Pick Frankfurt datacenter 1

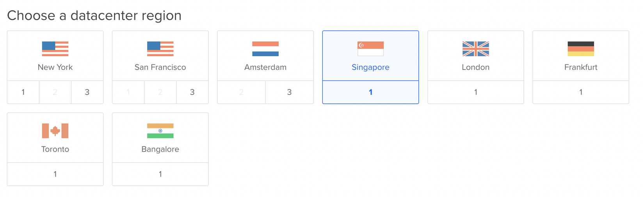[581, 92]
